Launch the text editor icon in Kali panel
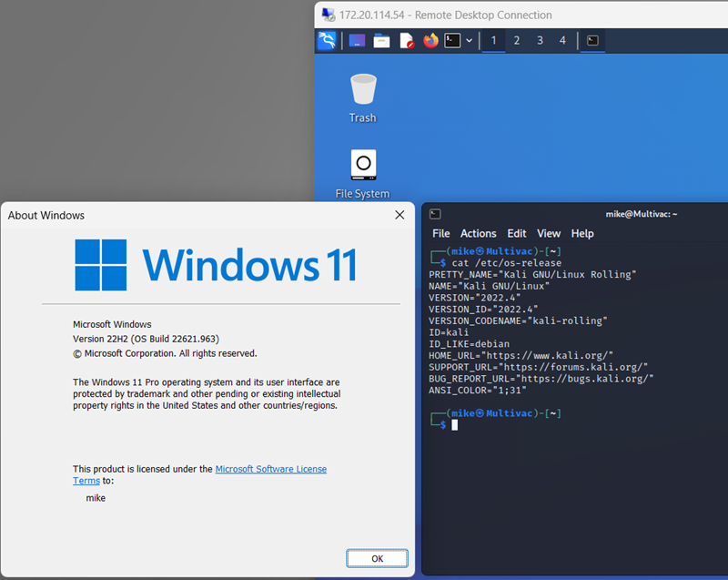Screen dimensions: 728x580 click(x=406, y=41)
